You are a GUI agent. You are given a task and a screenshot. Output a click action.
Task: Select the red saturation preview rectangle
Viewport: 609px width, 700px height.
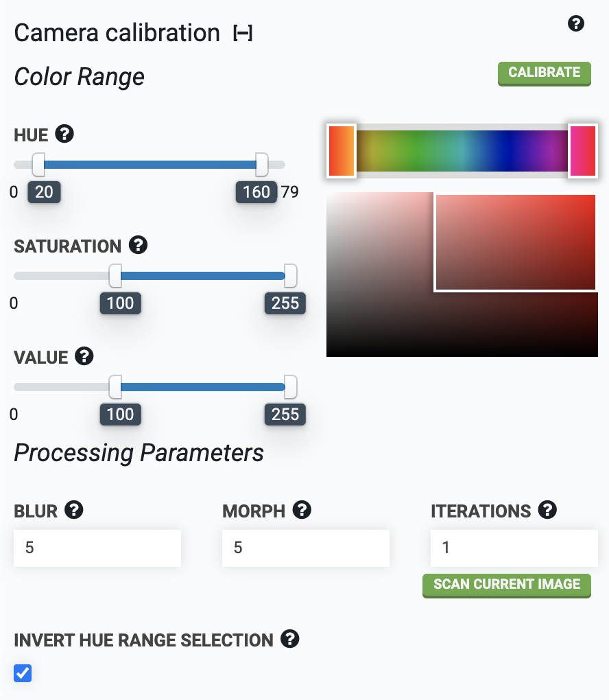(516, 242)
